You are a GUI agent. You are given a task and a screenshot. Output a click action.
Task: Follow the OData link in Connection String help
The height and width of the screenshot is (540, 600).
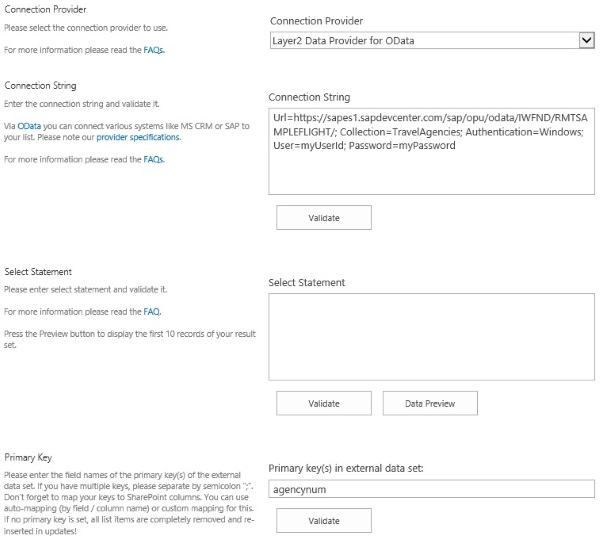[x=29, y=126]
